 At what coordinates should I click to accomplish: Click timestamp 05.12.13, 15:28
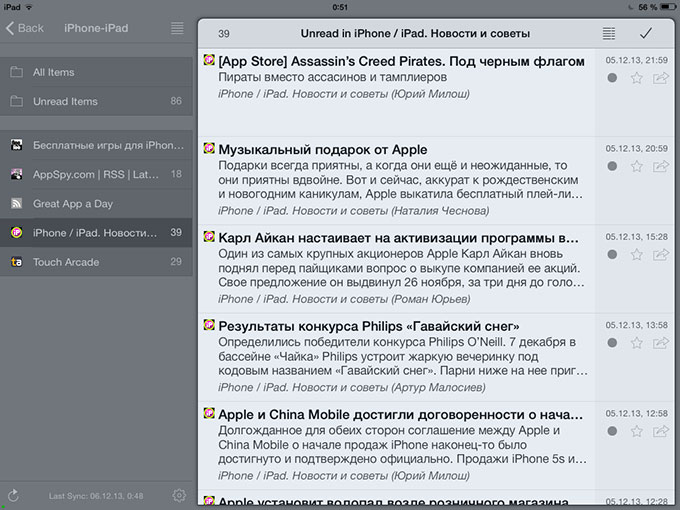pos(637,237)
